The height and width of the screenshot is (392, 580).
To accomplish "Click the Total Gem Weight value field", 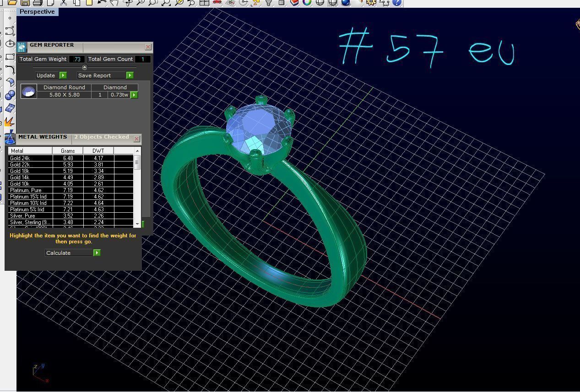I will click(77, 59).
